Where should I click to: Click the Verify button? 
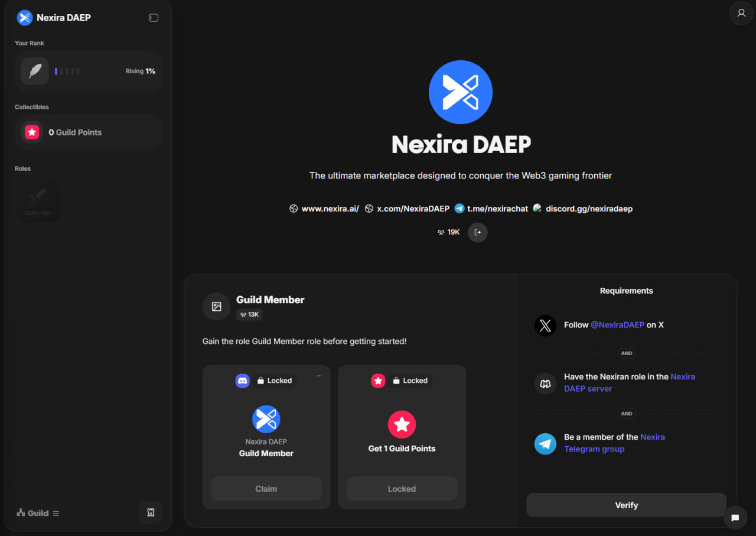(x=627, y=505)
